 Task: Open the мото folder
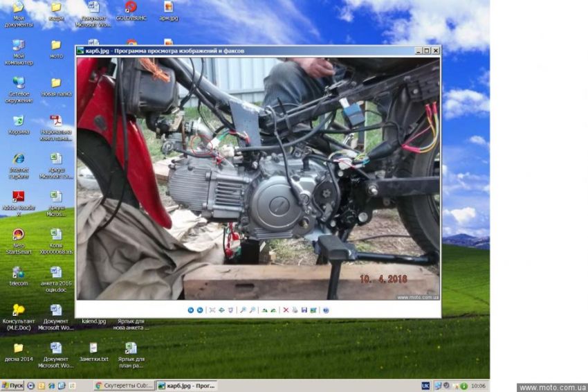pyautogui.click(x=56, y=49)
